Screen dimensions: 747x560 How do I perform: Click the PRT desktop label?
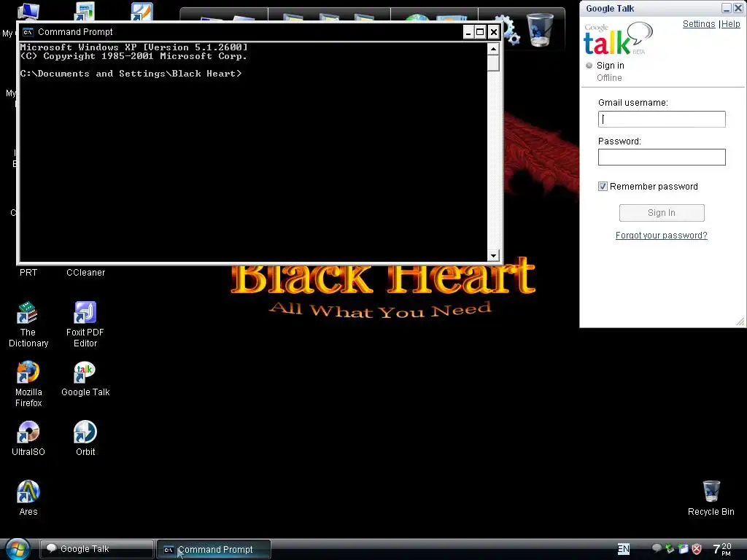coord(28,273)
